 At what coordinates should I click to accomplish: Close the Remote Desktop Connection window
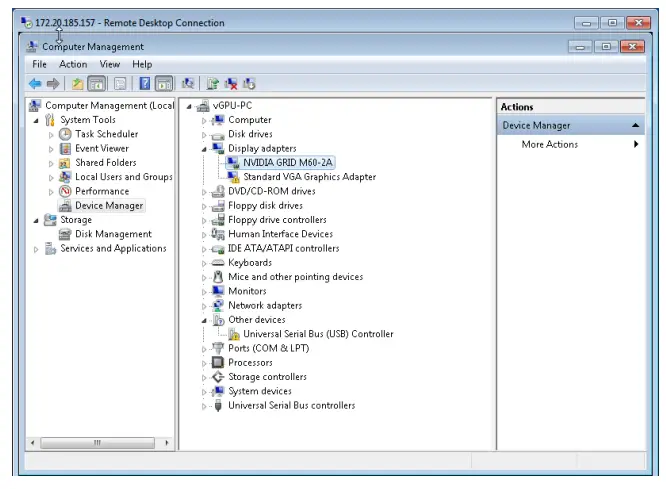tap(638, 23)
